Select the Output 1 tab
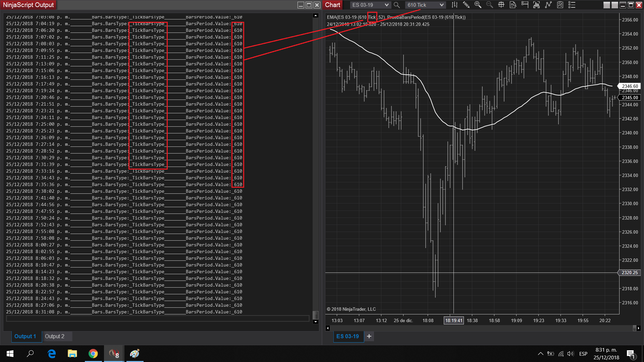This screenshot has height=362, width=644. [25, 336]
